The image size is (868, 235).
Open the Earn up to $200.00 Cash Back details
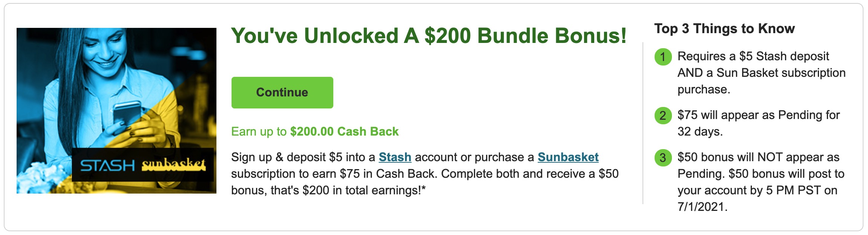(314, 132)
